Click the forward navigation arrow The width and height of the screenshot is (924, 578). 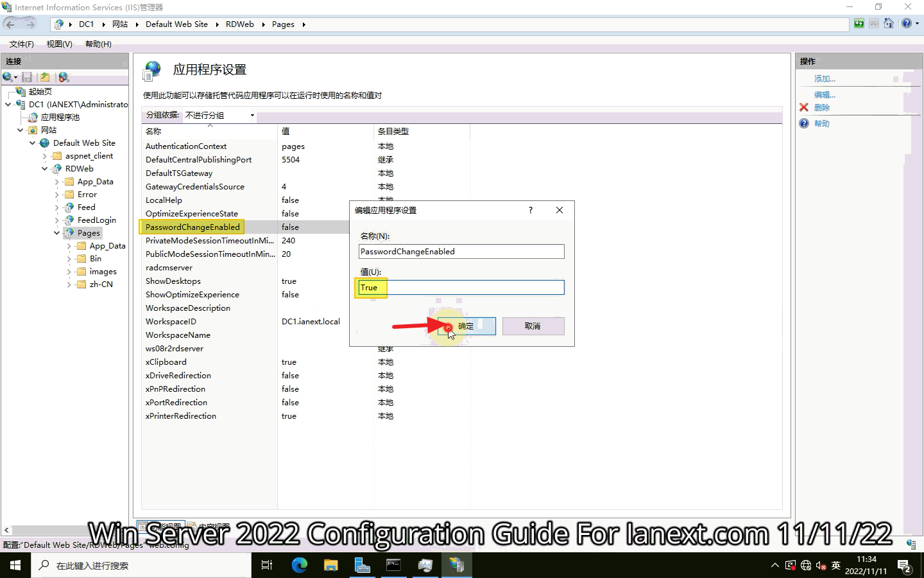30,24
